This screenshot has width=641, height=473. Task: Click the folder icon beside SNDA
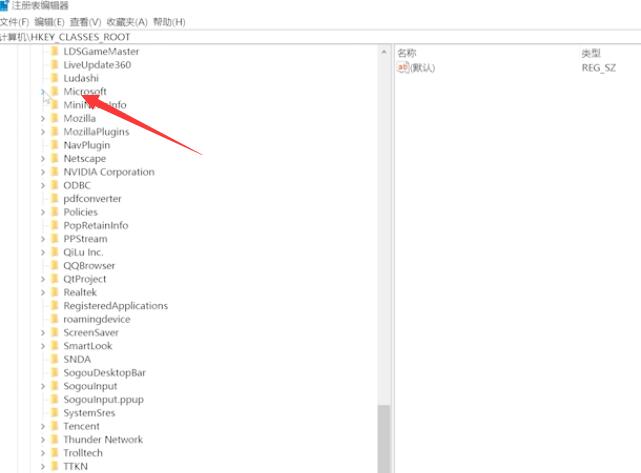pos(54,359)
